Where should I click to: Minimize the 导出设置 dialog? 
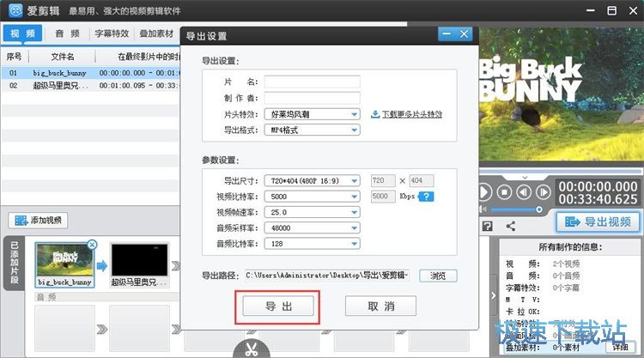tap(447, 33)
